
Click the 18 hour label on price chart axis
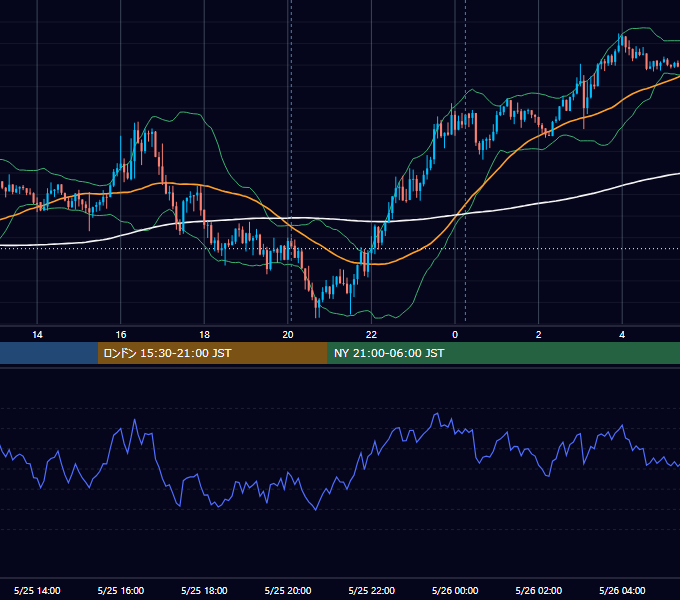pyautogui.click(x=204, y=335)
